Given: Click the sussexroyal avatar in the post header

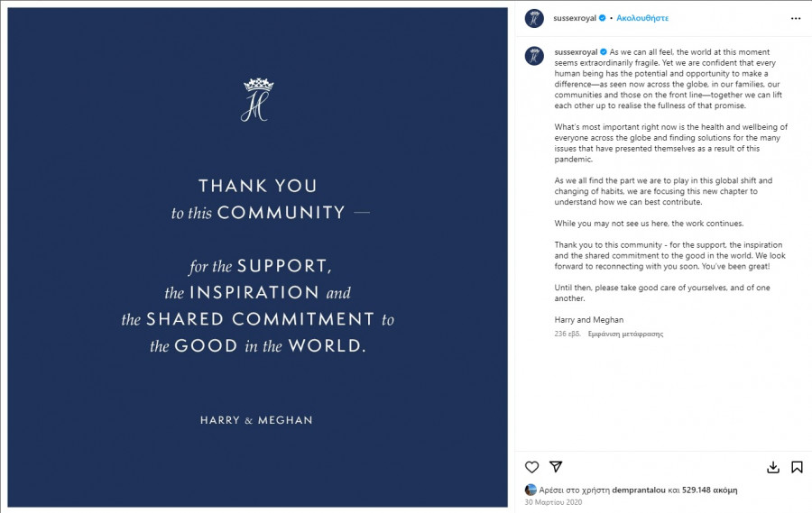Looking at the screenshot, I should coord(534,18).
